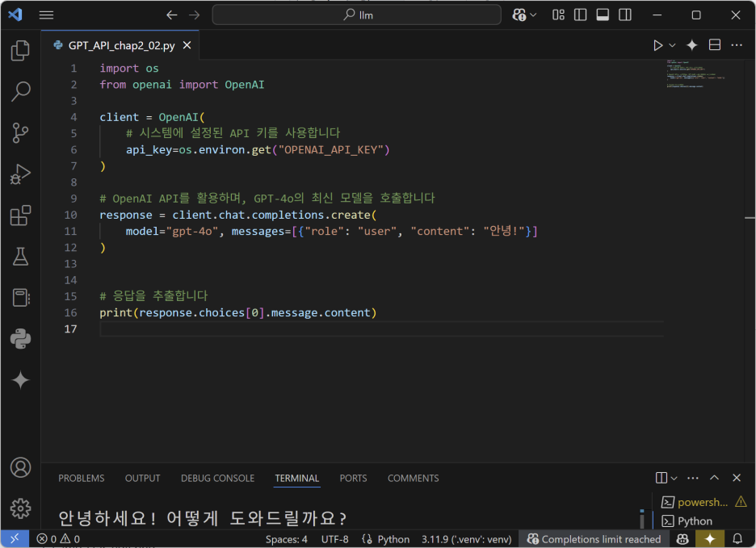Expand the split terminal dropdown arrow
Viewport: 756px width, 548px height.
pos(674,478)
